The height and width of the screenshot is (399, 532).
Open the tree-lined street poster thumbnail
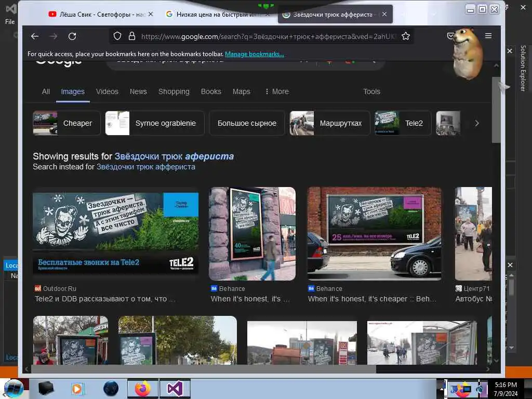point(178,340)
